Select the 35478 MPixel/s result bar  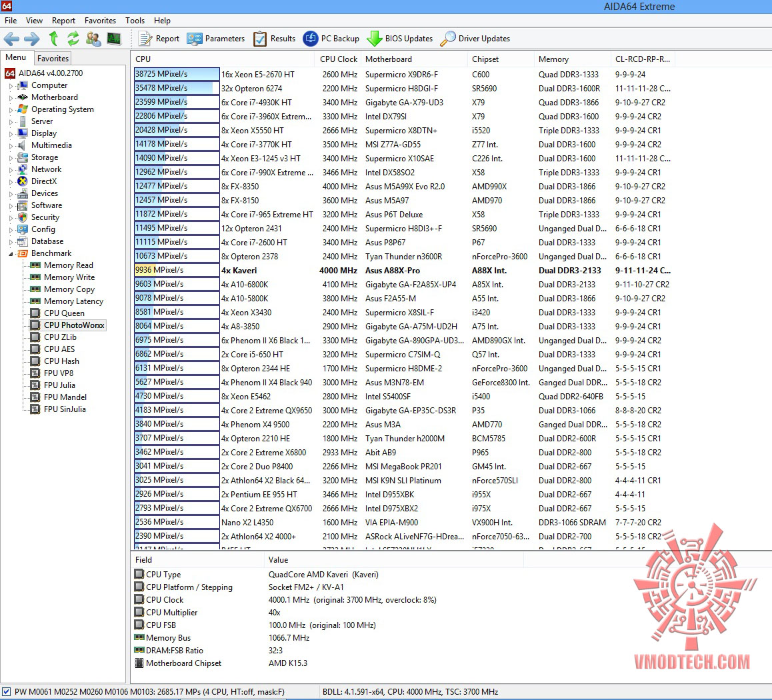click(177, 88)
